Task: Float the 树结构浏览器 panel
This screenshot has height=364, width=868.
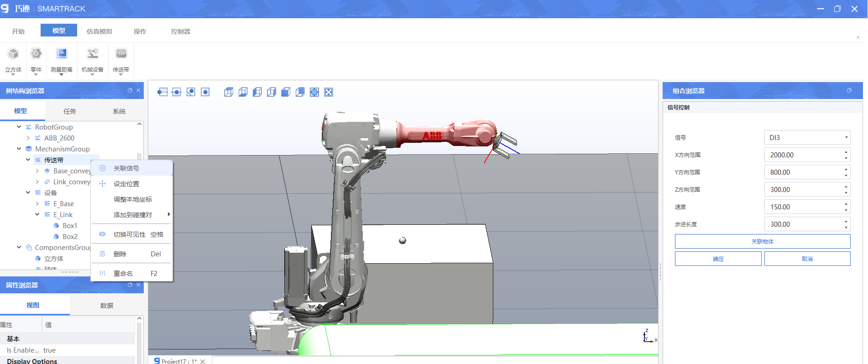Action: click(130, 90)
